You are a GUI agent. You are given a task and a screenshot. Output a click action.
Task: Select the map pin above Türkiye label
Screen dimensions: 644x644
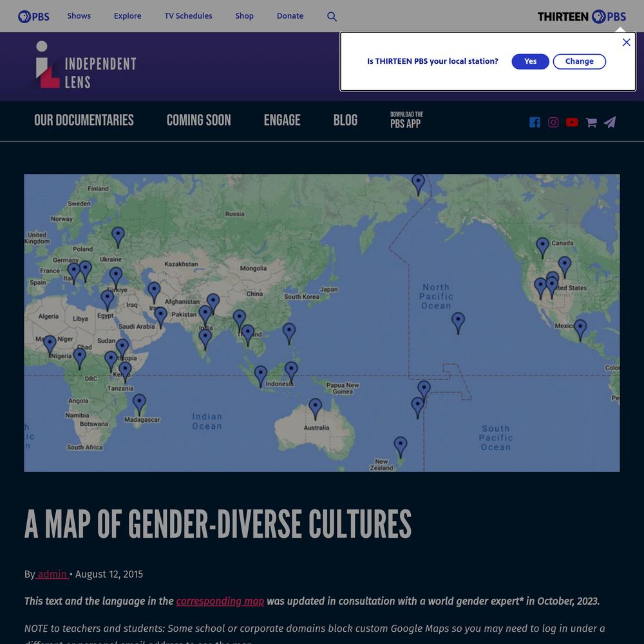tap(116, 278)
